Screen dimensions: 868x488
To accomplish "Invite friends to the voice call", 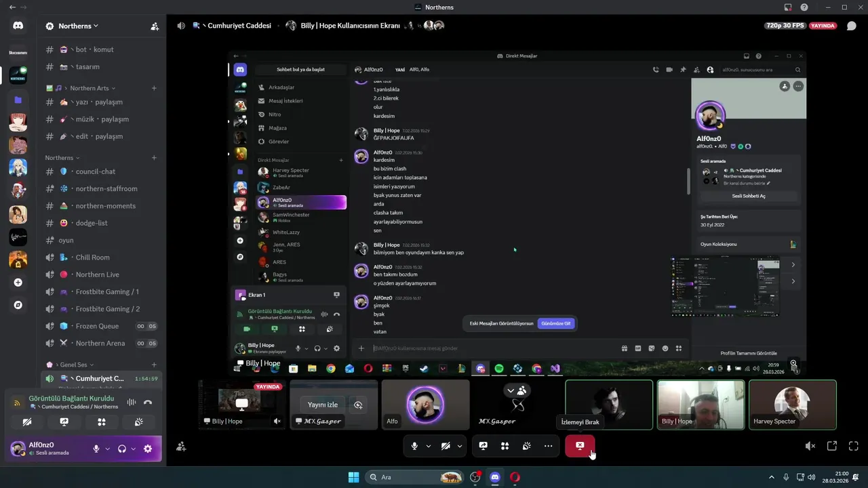I will [181, 447].
